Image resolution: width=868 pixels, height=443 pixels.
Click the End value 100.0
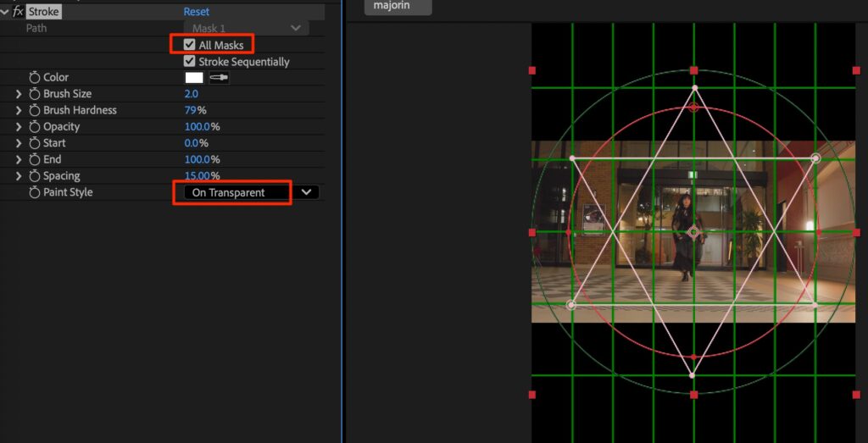197,159
